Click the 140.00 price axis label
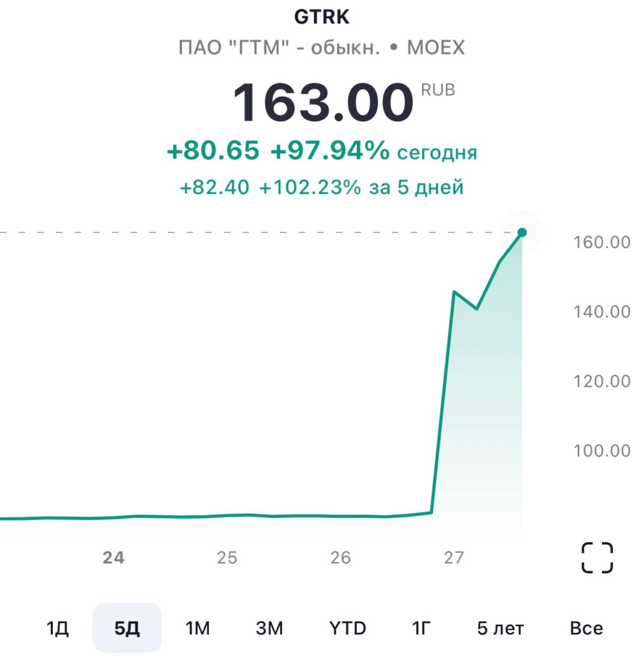644x661 pixels. pos(601,312)
